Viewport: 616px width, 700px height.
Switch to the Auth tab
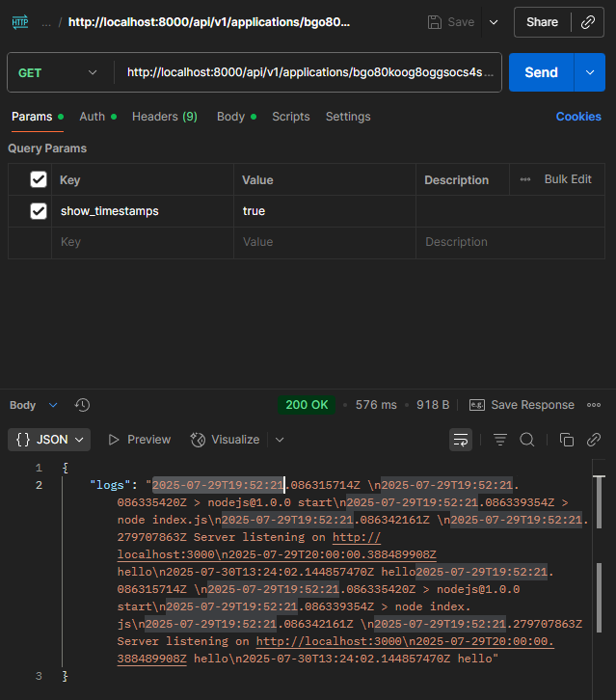tap(97, 117)
